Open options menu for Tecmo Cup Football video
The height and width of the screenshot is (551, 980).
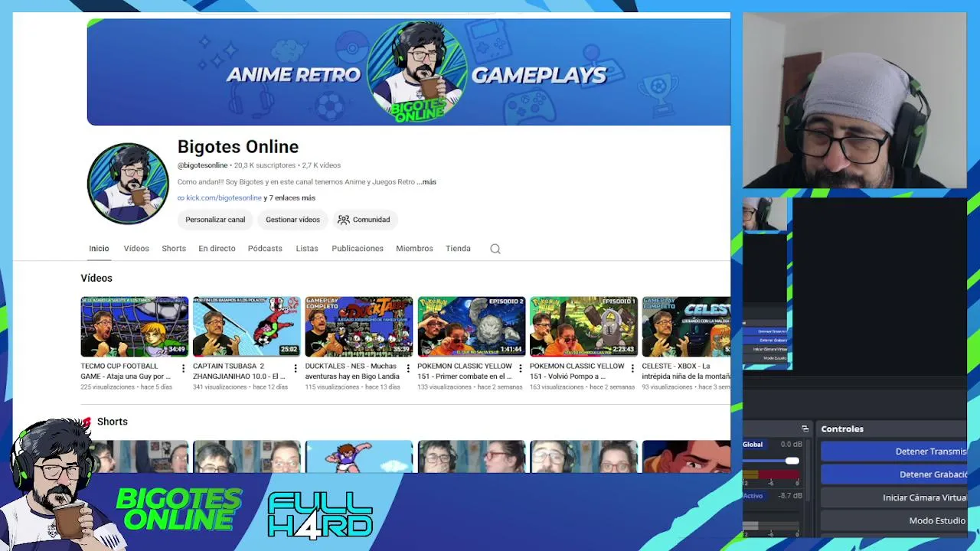click(183, 369)
